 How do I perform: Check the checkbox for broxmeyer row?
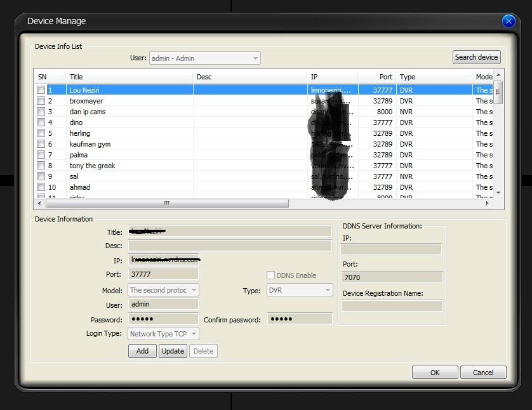(x=41, y=101)
